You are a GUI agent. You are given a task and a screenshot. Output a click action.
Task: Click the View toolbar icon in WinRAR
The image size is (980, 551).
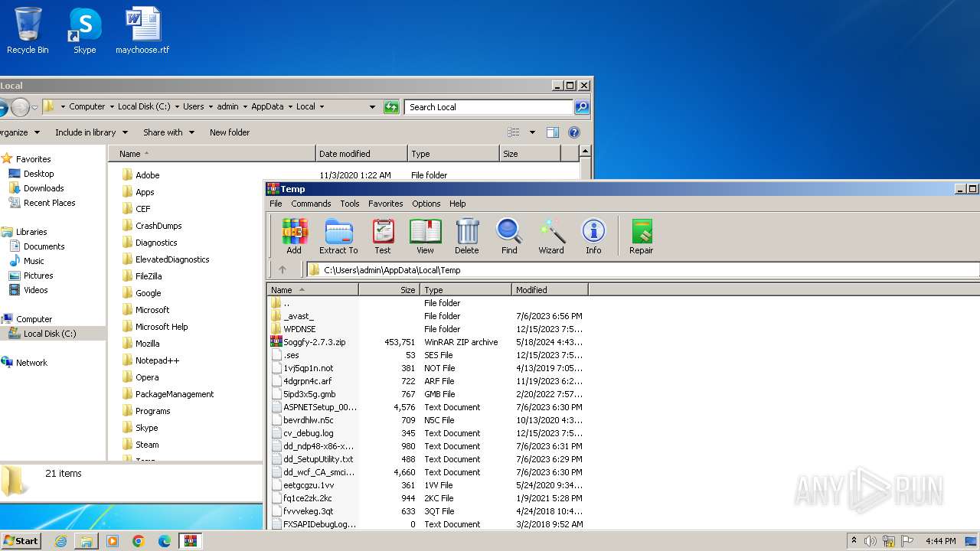point(425,236)
